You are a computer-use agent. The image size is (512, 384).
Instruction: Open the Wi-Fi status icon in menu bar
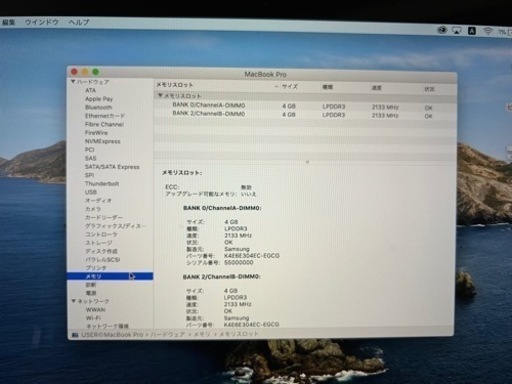coord(488,31)
